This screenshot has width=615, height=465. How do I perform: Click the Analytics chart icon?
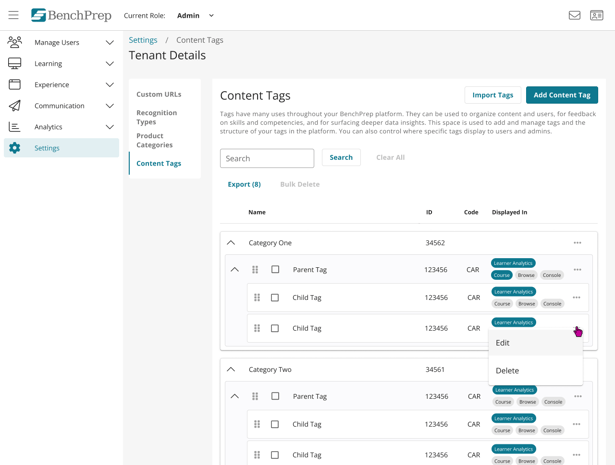pos(15,127)
